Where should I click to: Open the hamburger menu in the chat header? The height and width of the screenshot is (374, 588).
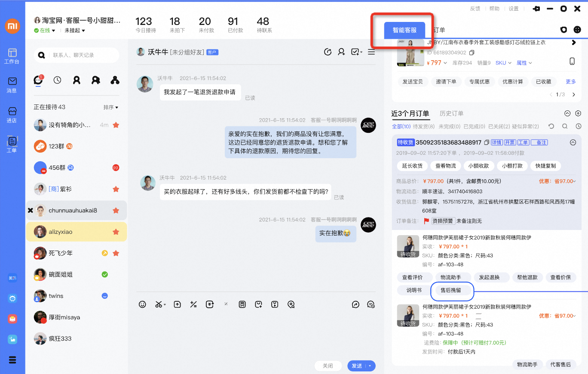pos(371,52)
